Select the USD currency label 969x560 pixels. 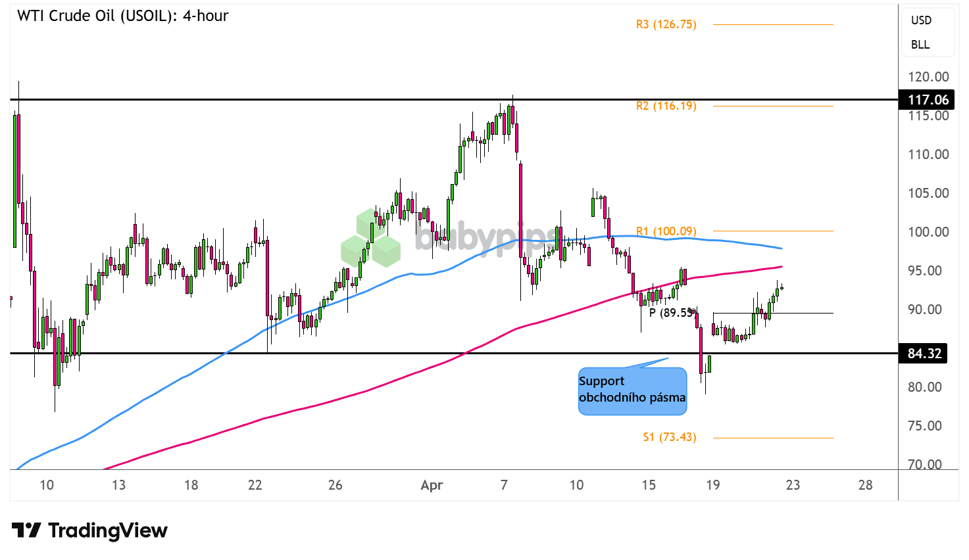921,20
